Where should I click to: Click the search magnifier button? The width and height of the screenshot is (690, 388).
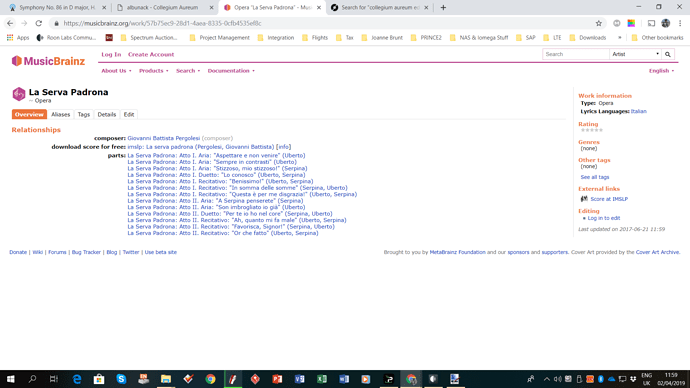(668, 54)
